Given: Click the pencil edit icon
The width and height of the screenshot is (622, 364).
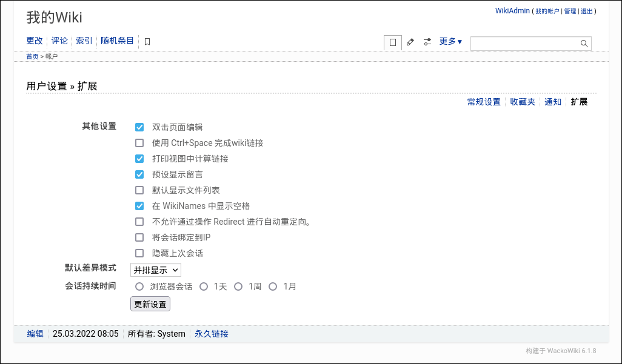Looking at the screenshot, I should pos(410,42).
